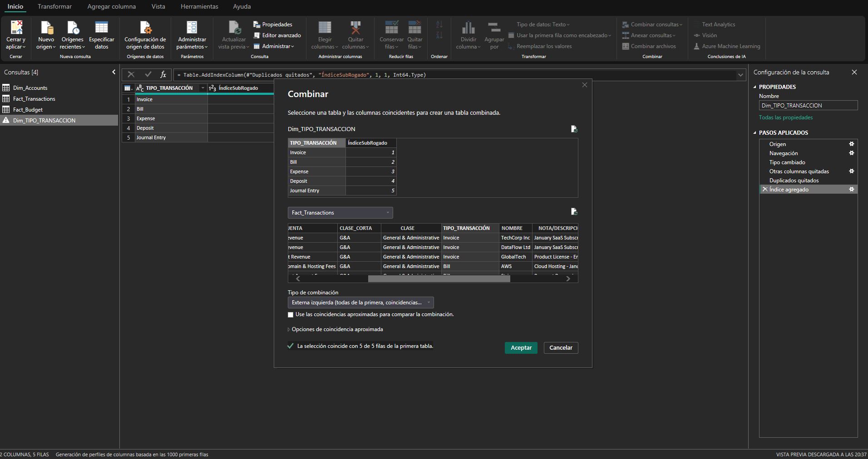Open Todas las propiedades link

[x=786, y=117]
